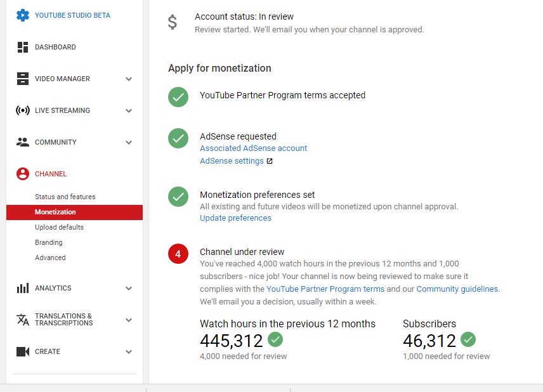Select the highlighted Monetization item
This screenshot has height=392, width=543.
pyautogui.click(x=74, y=212)
